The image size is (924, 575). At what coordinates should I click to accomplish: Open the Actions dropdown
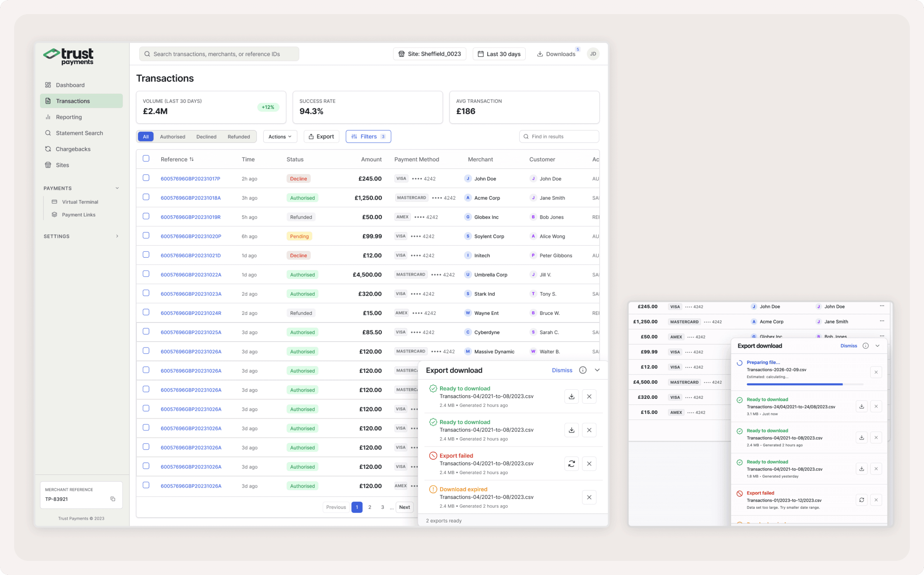tap(280, 137)
